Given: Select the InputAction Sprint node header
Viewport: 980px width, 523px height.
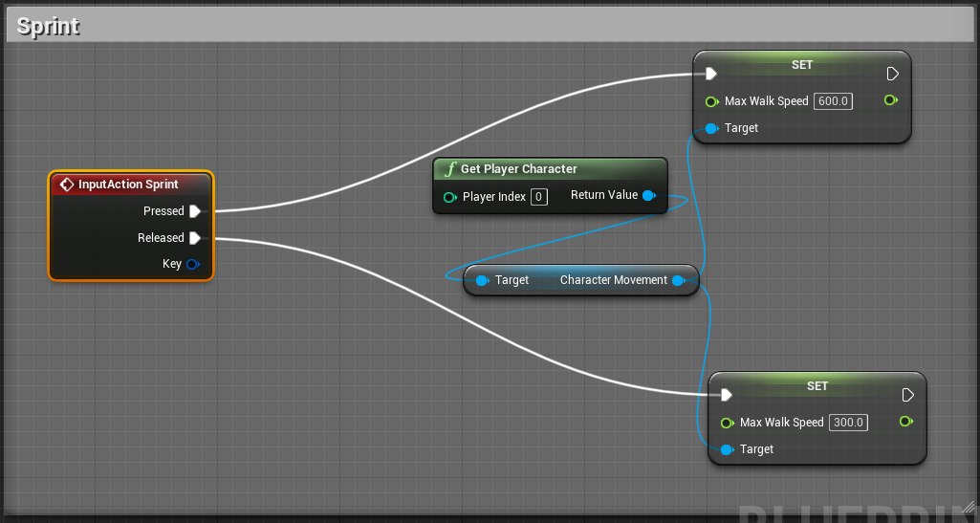Looking at the screenshot, I should coord(131,185).
